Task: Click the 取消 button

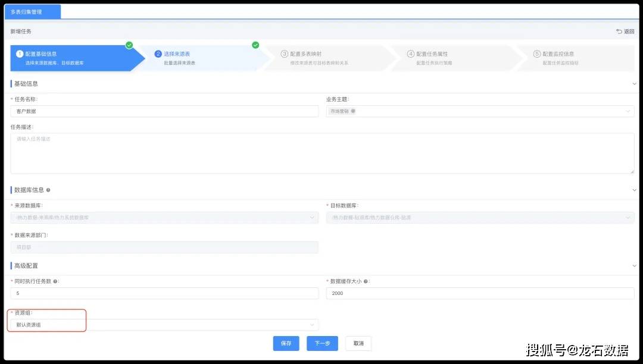Action: 358,343
